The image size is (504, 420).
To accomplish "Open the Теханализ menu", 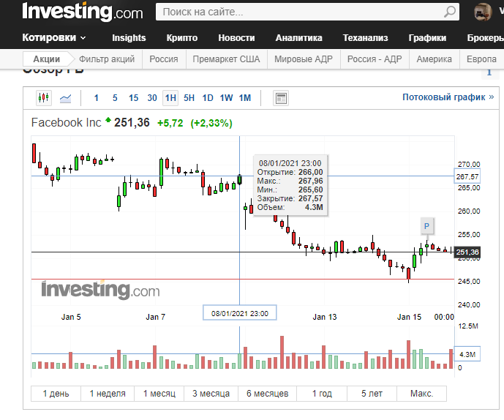I will 365,37.
